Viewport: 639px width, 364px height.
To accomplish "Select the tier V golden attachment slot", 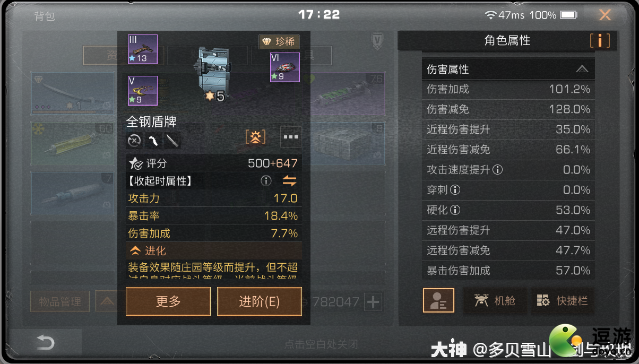I will pyautogui.click(x=143, y=91).
